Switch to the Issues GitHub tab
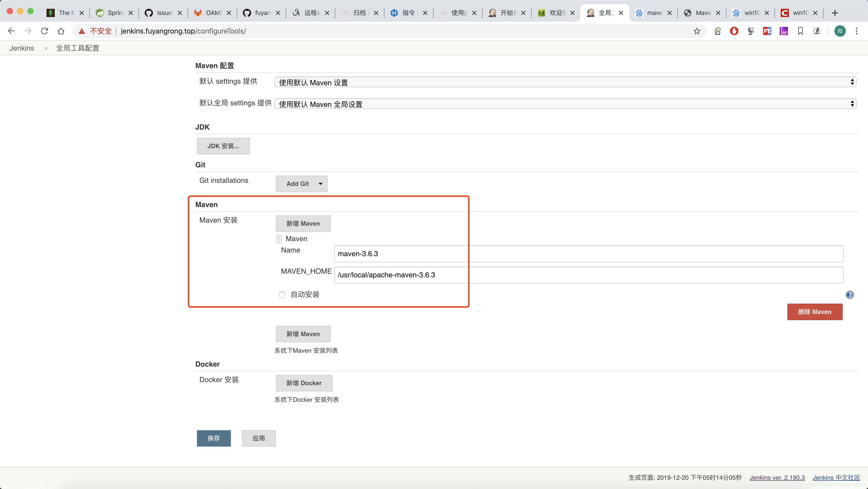The image size is (868, 489). click(x=164, y=13)
